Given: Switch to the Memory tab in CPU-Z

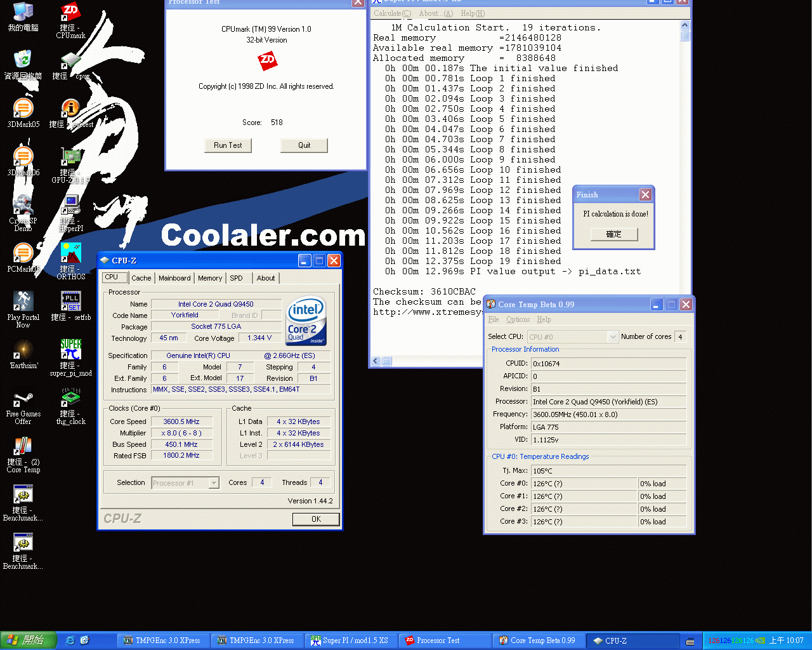Looking at the screenshot, I should (210, 278).
